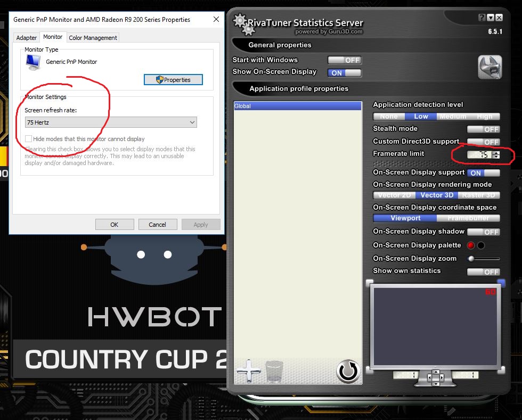Toggle Start with Windows switch
The width and height of the screenshot is (522, 420).
[345, 60]
